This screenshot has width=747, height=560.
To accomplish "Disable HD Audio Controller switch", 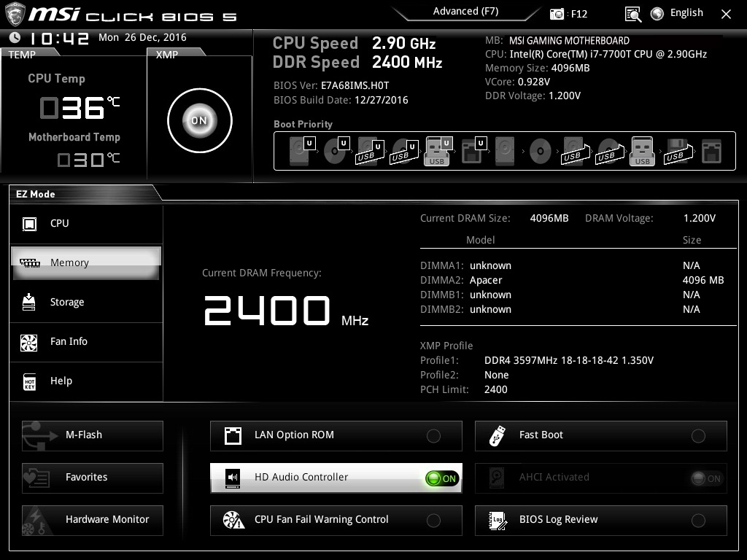I will tap(442, 478).
